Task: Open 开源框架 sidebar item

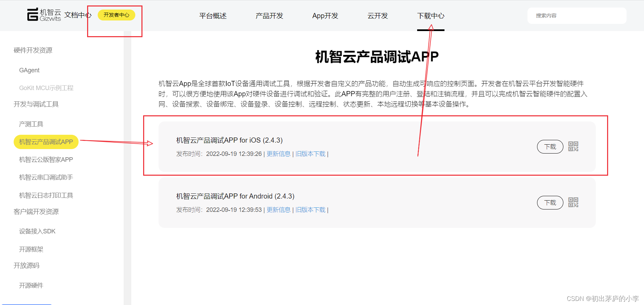Action: (31, 249)
